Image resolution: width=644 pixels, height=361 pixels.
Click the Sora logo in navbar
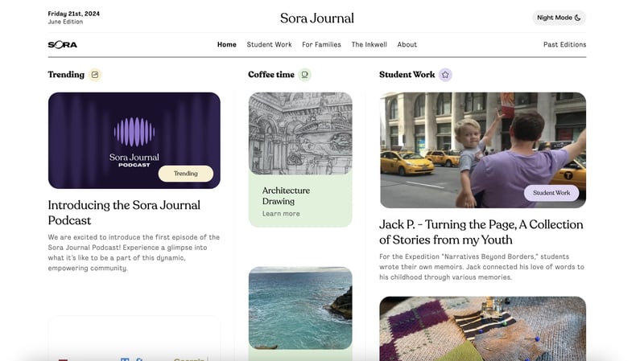63,45
